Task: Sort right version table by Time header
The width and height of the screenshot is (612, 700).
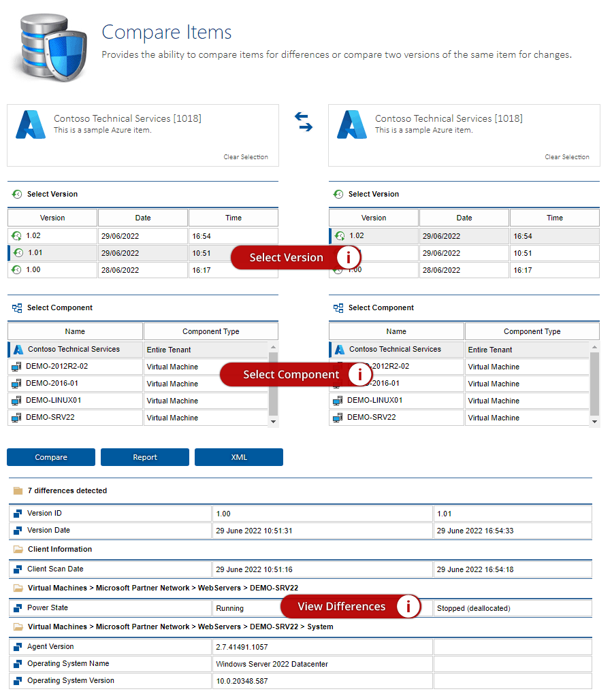Action: pyautogui.click(x=555, y=218)
